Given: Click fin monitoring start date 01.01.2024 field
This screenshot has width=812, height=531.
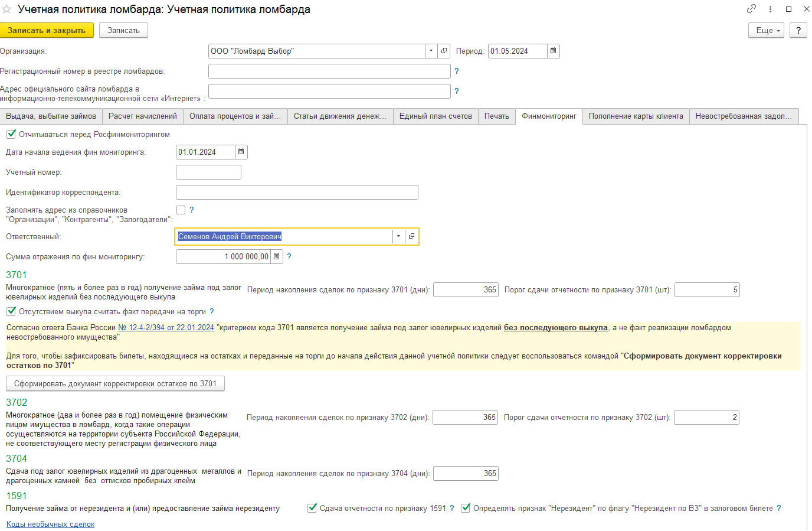Looking at the screenshot, I should (x=205, y=152).
